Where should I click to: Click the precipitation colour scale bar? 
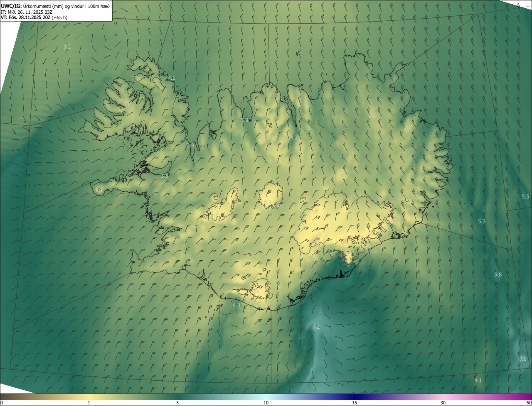(x=266, y=396)
